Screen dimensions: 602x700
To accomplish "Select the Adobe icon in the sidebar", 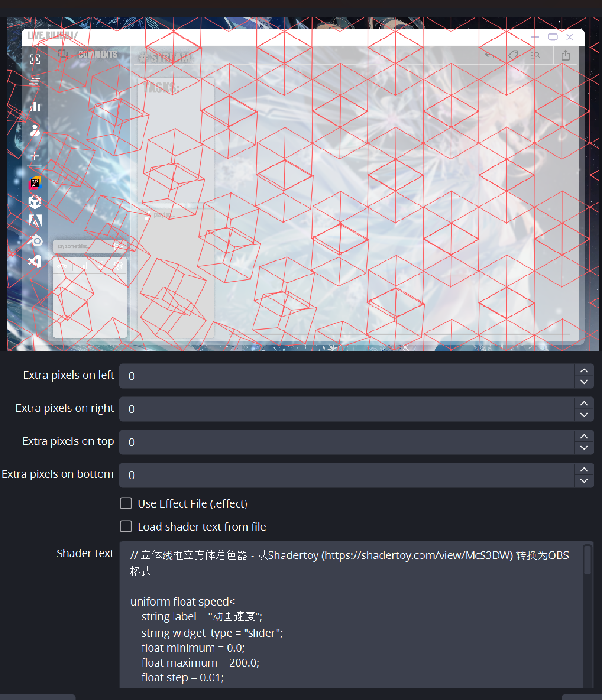I will point(35,220).
